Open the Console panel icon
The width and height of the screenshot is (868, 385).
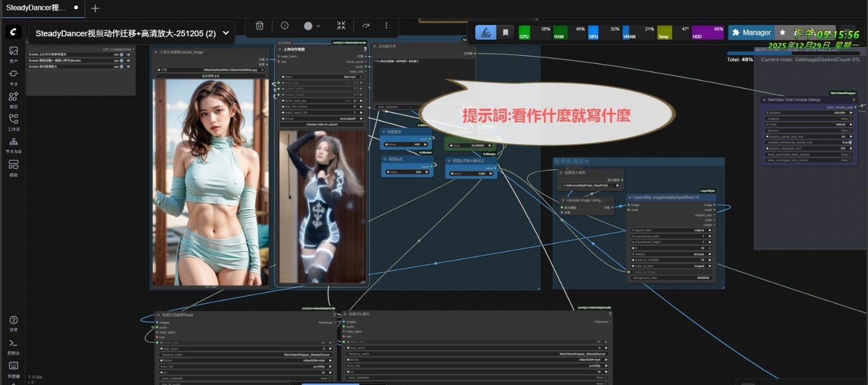[x=14, y=344]
